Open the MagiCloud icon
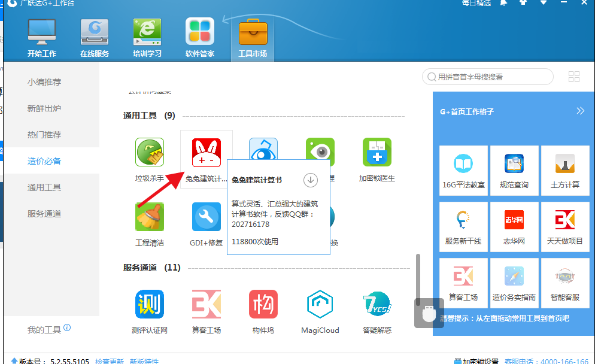 (320, 304)
